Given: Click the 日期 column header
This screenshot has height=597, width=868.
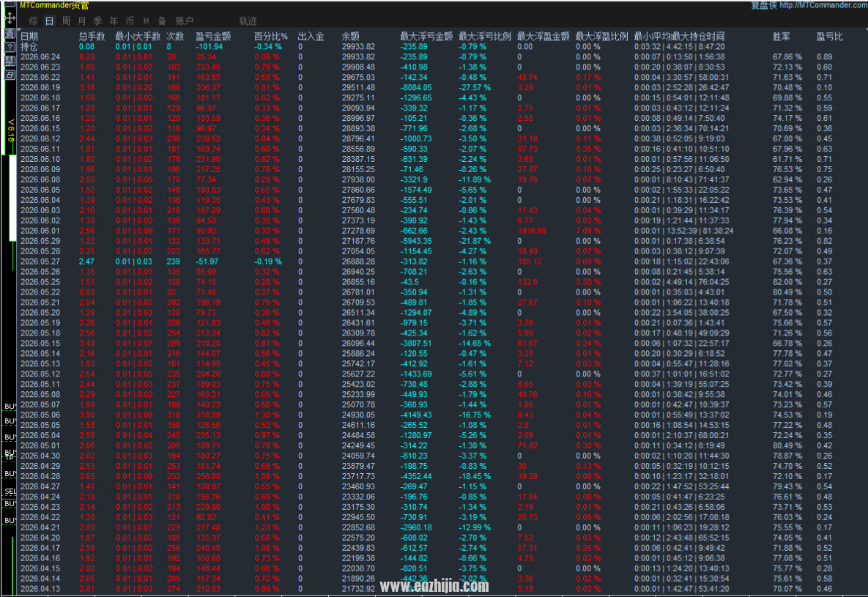Looking at the screenshot, I should [x=29, y=37].
